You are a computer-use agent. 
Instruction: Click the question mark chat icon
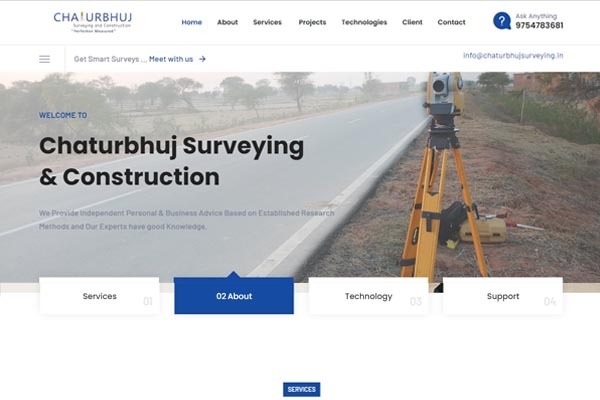[502, 21]
